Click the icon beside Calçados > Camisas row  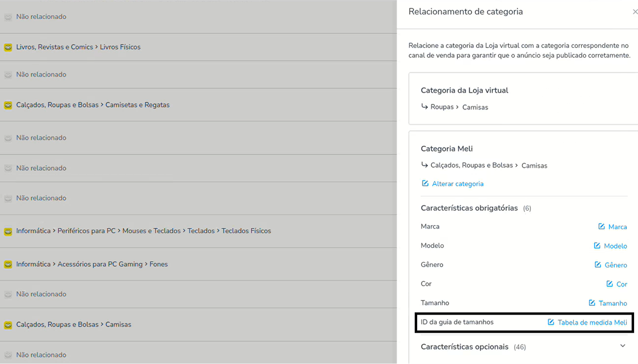pos(8,325)
